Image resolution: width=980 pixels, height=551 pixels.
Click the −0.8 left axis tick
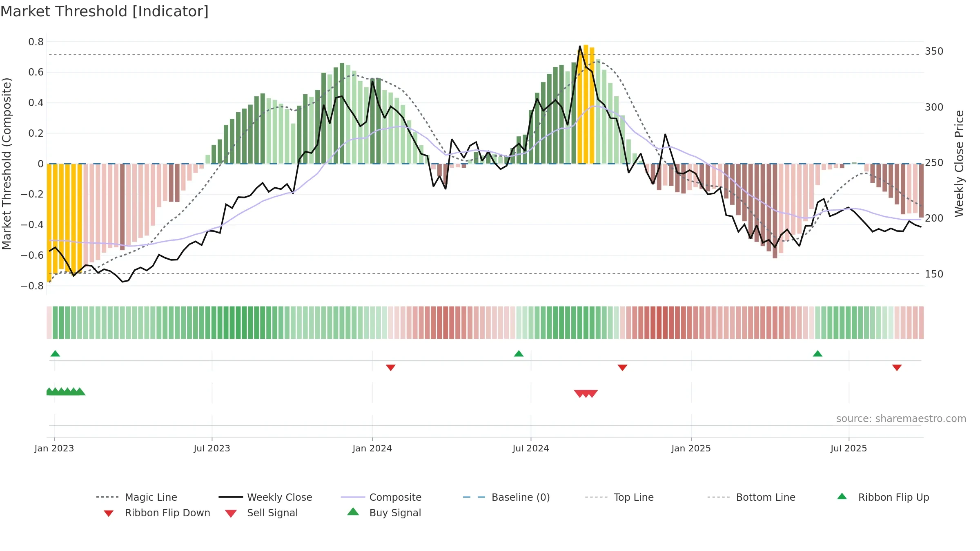[32, 286]
